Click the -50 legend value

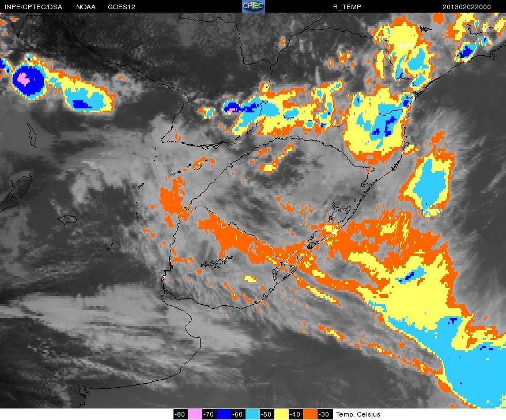(x=267, y=414)
